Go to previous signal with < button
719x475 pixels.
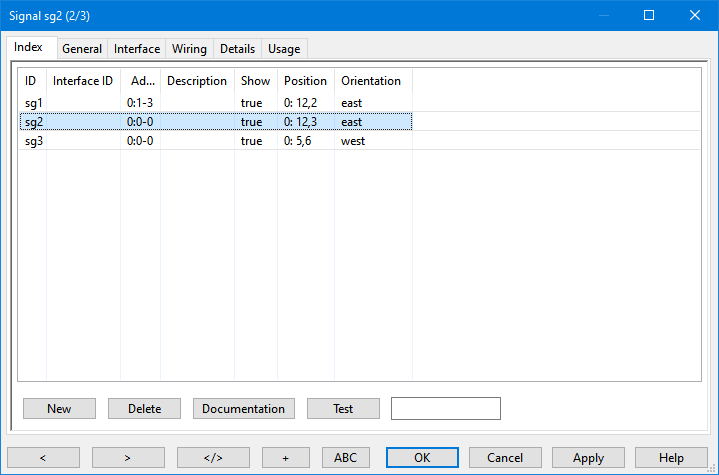(43, 458)
